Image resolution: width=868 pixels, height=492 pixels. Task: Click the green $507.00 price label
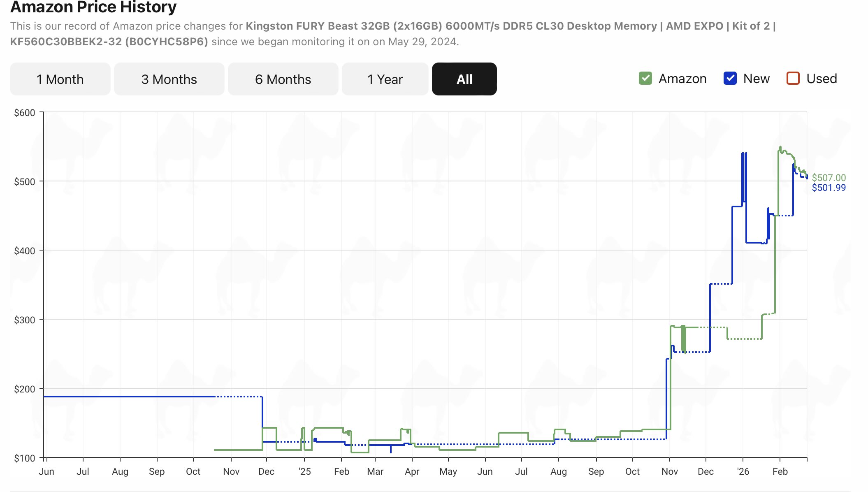(x=829, y=178)
